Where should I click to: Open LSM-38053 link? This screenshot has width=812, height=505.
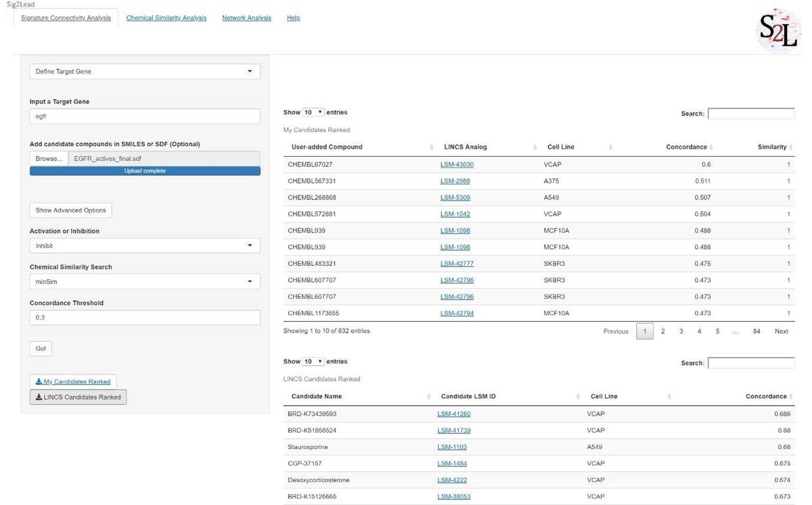(454, 497)
